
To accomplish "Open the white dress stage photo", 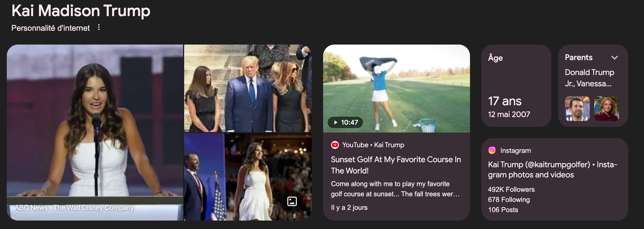I will 248,177.
